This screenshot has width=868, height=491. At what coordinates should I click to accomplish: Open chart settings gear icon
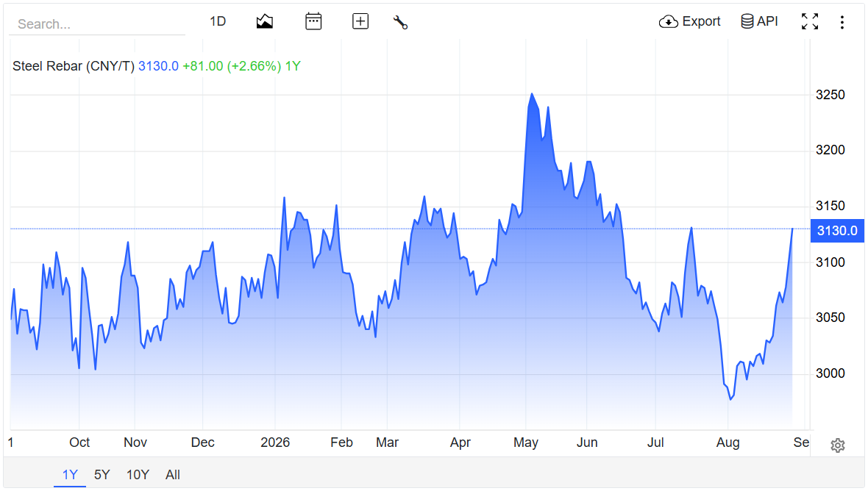pos(838,445)
